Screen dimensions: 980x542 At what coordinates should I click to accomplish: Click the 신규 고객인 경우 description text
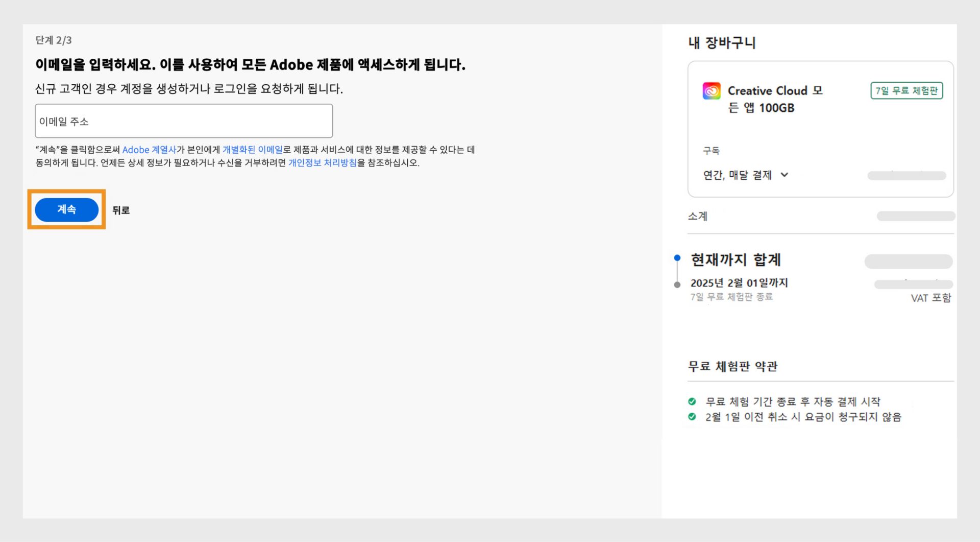click(x=189, y=89)
